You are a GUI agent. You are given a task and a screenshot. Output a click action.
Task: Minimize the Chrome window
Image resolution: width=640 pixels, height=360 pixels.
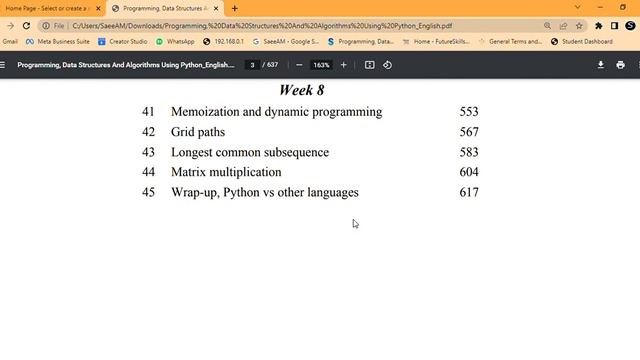[600, 7]
